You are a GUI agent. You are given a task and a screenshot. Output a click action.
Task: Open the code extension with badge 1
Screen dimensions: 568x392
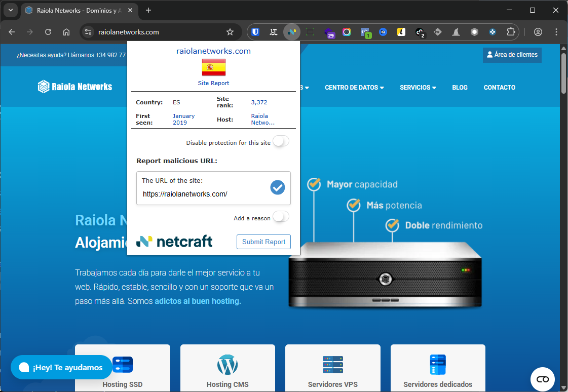(365, 32)
